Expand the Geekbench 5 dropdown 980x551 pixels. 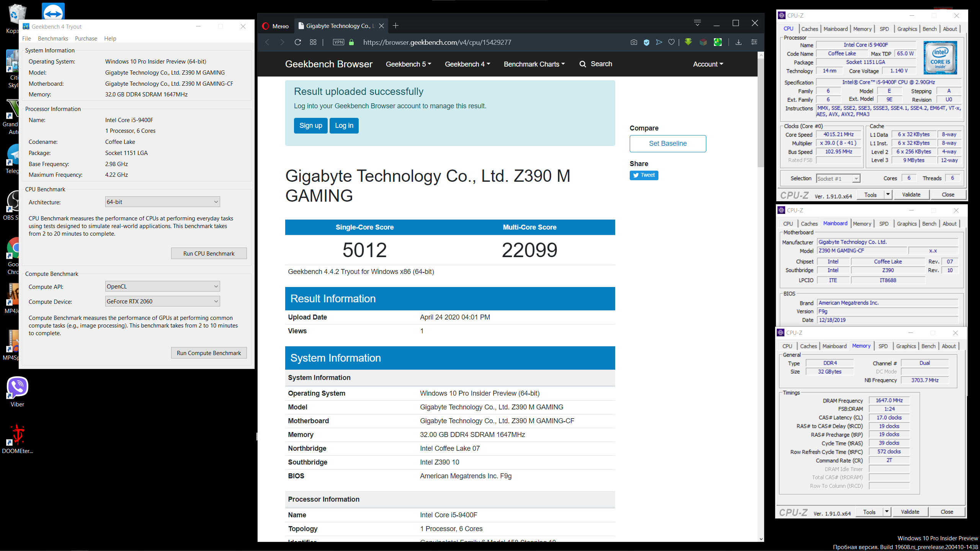click(408, 64)
